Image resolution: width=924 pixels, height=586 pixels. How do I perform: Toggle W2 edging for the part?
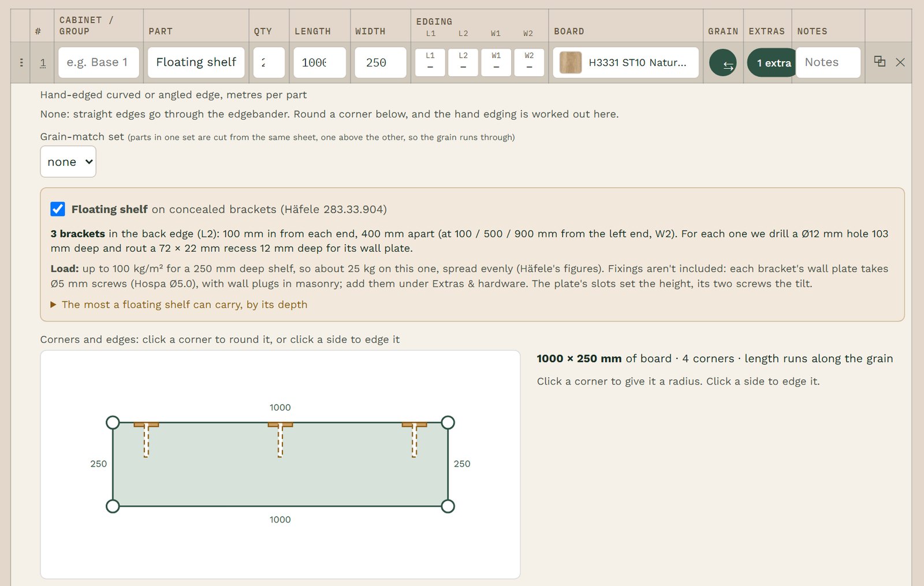coord(529,62)
